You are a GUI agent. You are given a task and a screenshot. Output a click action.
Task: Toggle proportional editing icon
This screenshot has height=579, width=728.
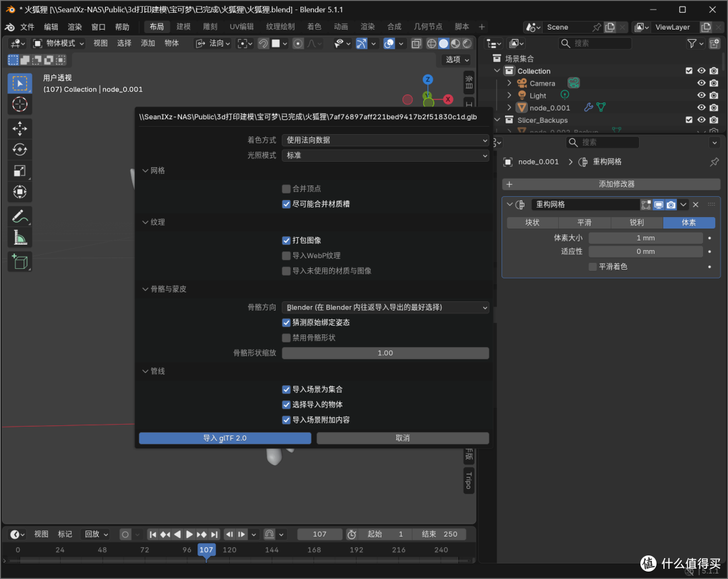[298, 43]
